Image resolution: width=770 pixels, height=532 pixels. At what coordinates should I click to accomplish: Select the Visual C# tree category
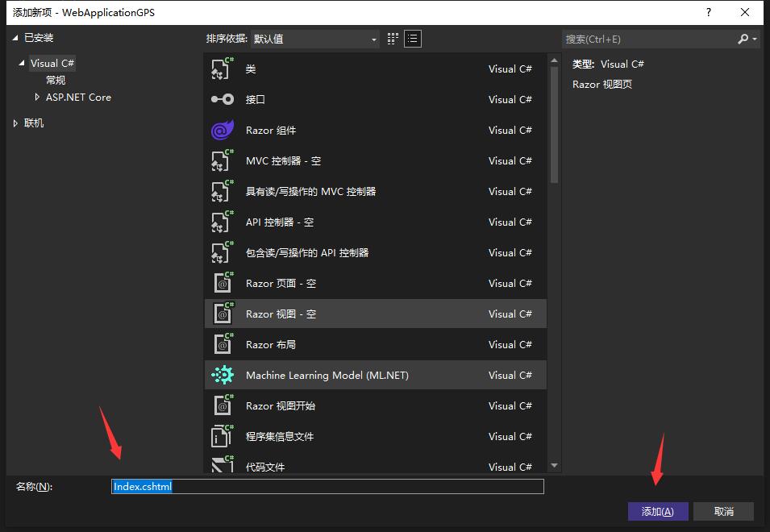pyautogui.click(x=52, y=63)
